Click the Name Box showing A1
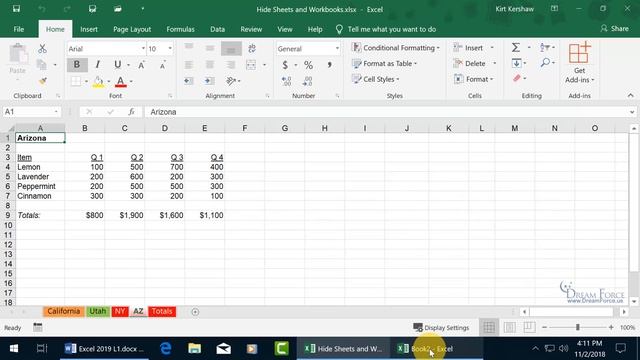The width and height of the screenshot is (640, 360). [31, 111]
